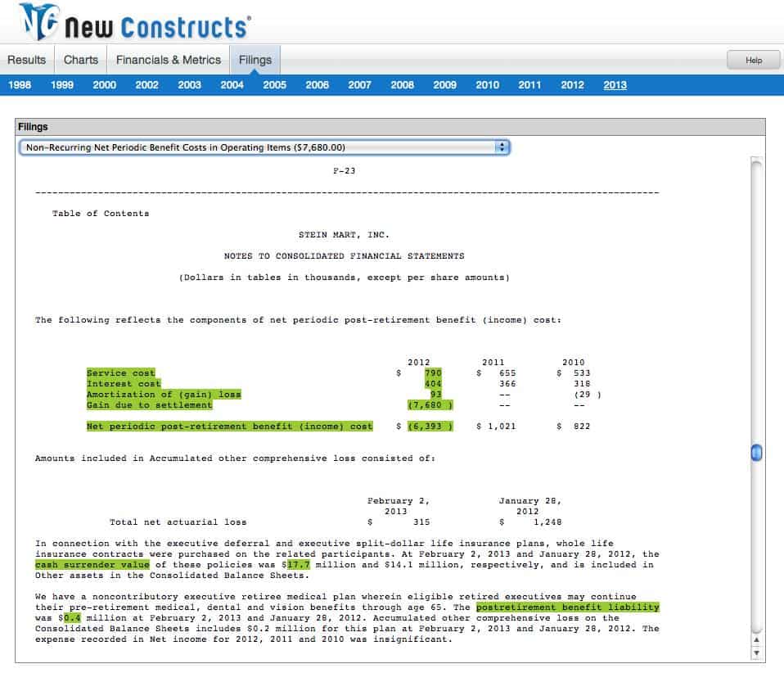This screenshot has width=784, height=700.
Task: Click the filing scrollbar thumb
Action: click(x=756, y=453)
